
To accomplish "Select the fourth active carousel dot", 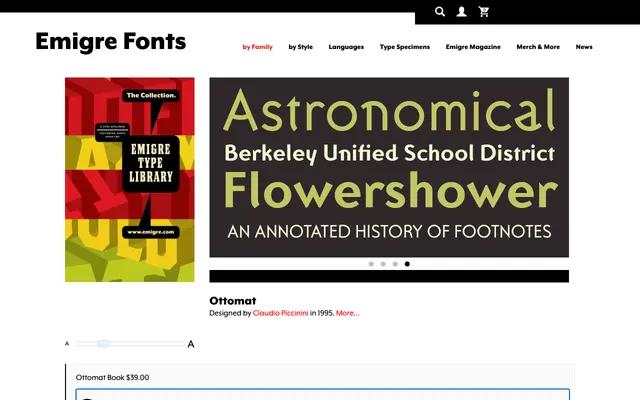I will pos(407,264).
